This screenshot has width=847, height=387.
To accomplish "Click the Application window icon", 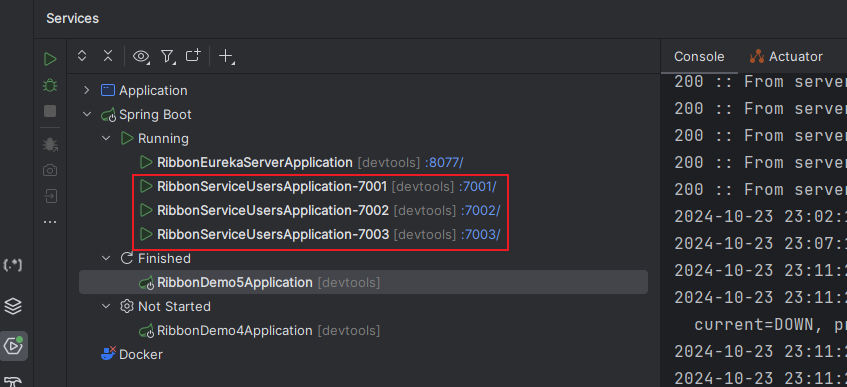I will point(108,90).
